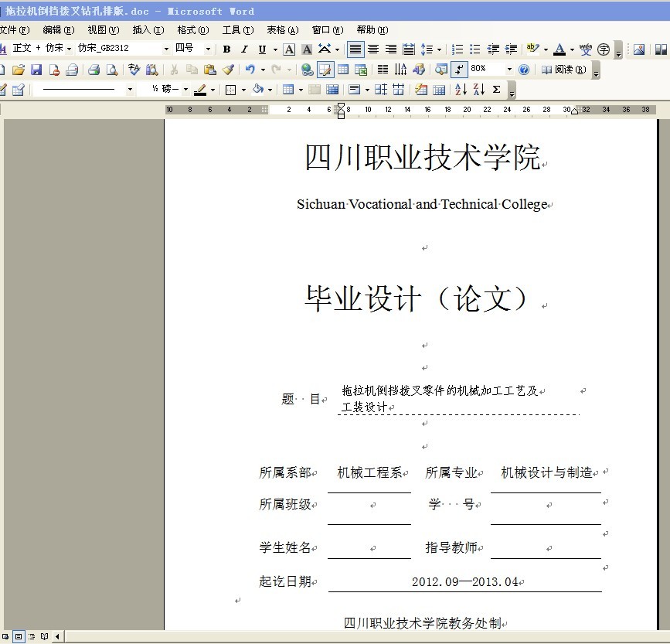Toggle italic formatting
The image size is (670, 644).
pyautogui.click(x=244, y=49)
